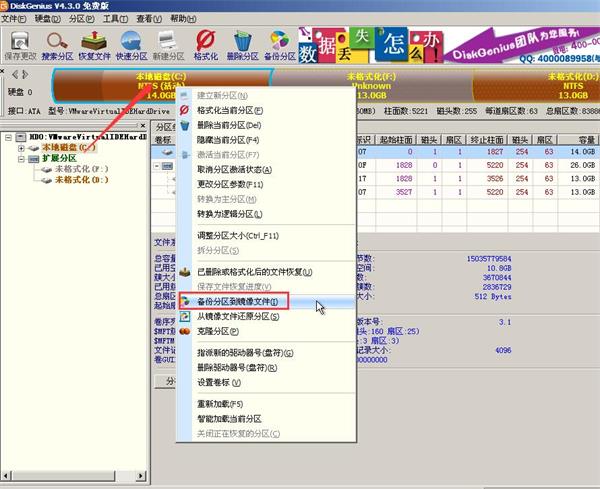Screen dimensions: 600x489
Task: Click the 本地磁盘(C:) disk bar segment
Action: click(x=161, y=86)
